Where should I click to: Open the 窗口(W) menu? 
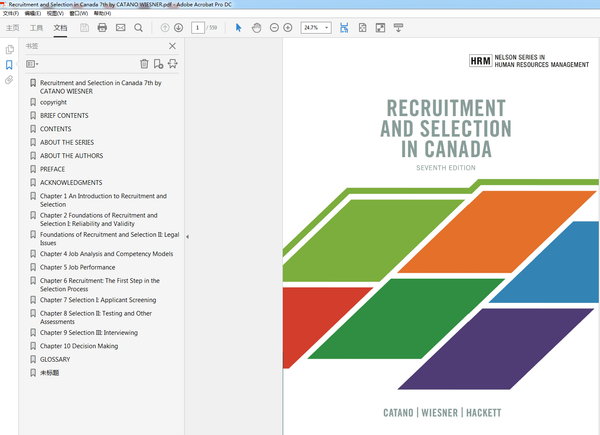coord(78,13)
